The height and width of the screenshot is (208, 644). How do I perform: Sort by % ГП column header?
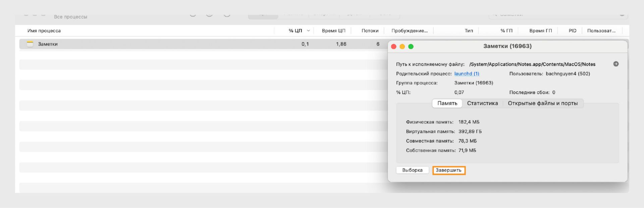point(506,31)
